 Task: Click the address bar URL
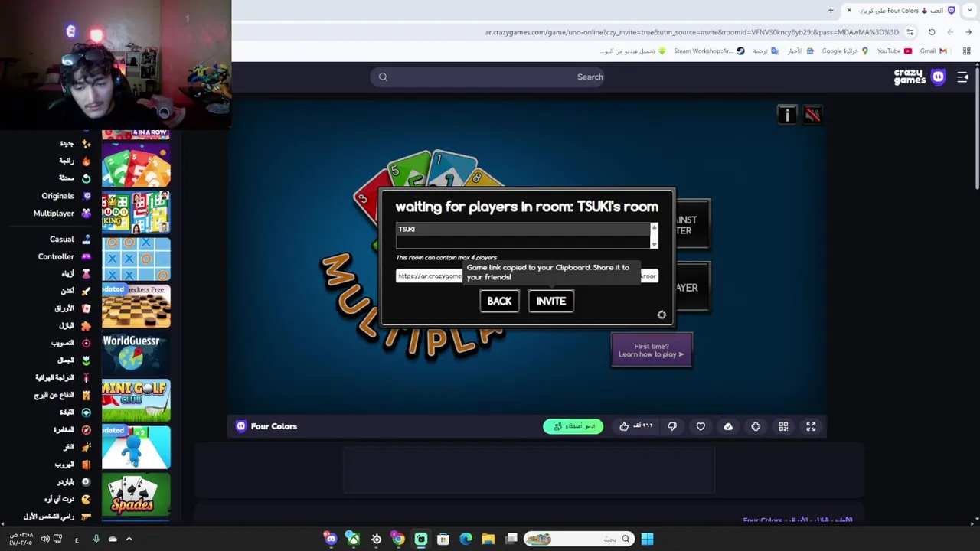691,32
